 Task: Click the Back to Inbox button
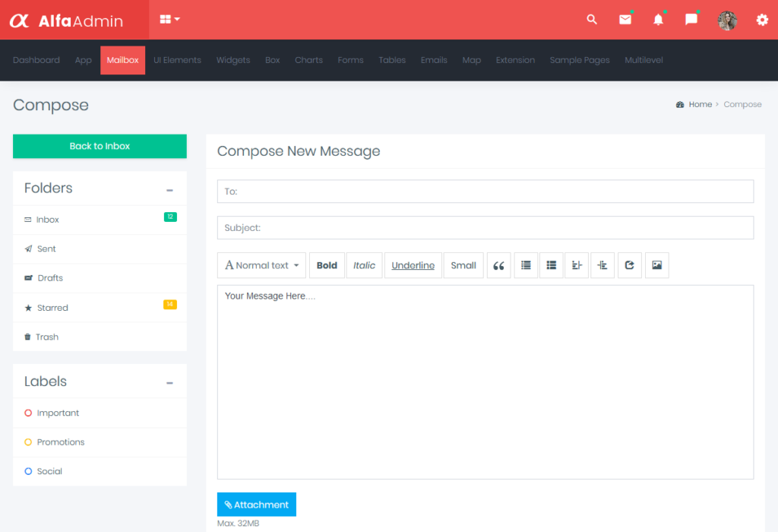(x=100, y=146)
